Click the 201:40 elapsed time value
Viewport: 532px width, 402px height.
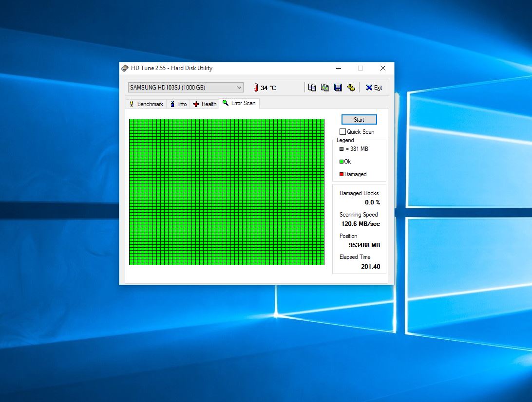coord(370,266)
